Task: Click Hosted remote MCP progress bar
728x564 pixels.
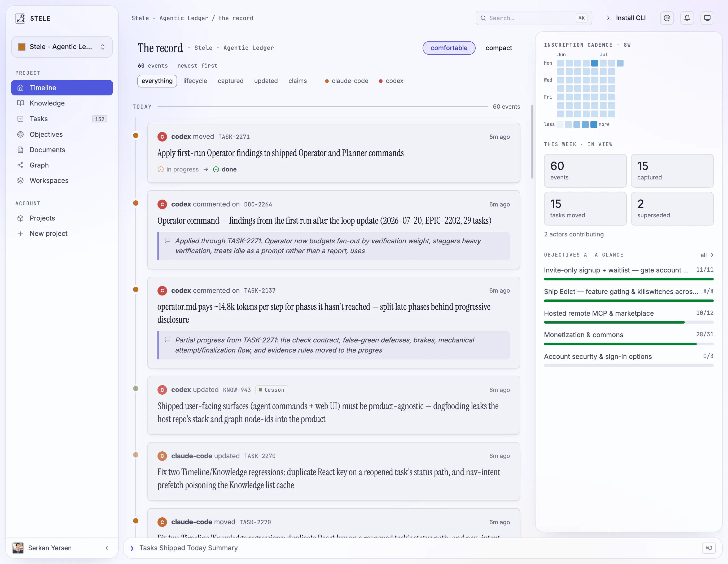Action: [628, 322]
